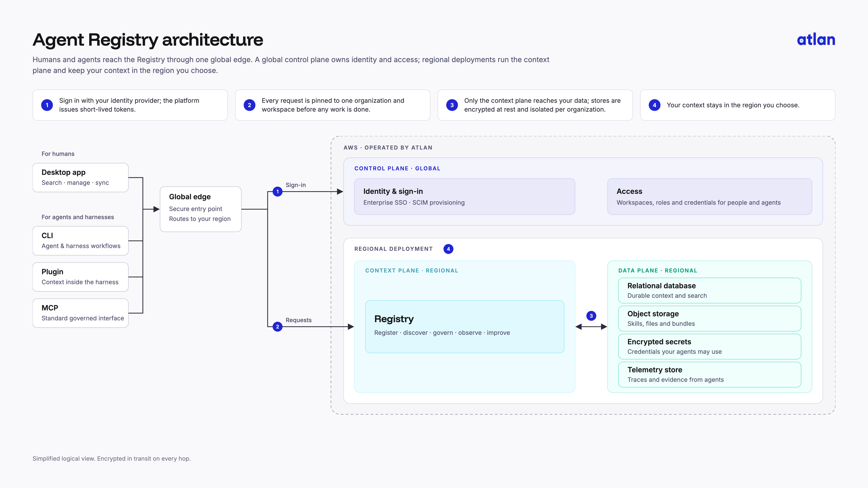Click "For humans" label
The width and height of the screenshot is (868, 488).
[x=58, y=154]
